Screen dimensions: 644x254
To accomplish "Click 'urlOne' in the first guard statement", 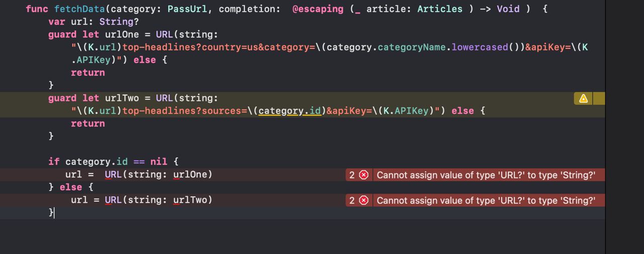I will point(122,34).
